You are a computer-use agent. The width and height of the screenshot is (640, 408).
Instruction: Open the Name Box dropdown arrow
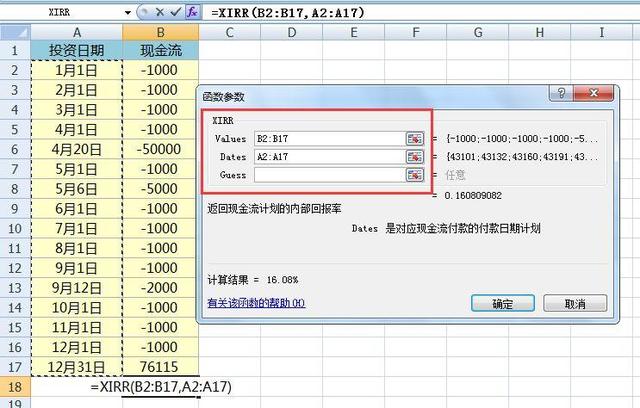tap(128, 13)
